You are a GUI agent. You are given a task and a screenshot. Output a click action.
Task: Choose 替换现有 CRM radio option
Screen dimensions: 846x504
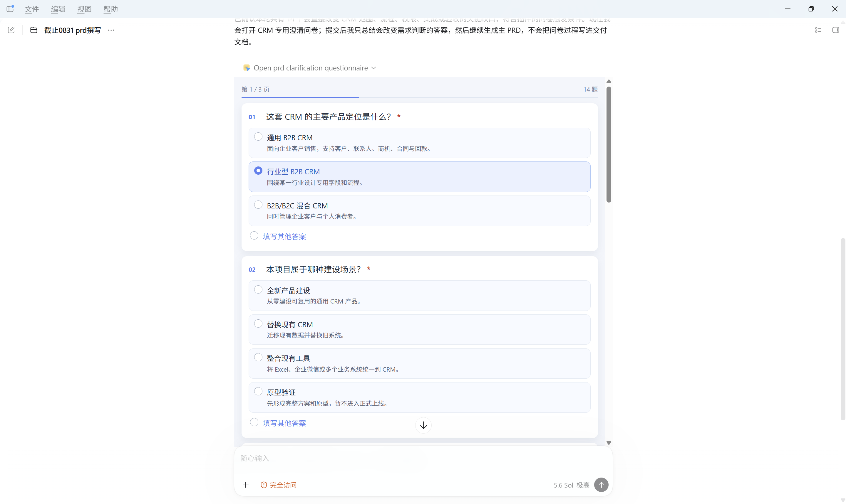(x=419, y=329)
